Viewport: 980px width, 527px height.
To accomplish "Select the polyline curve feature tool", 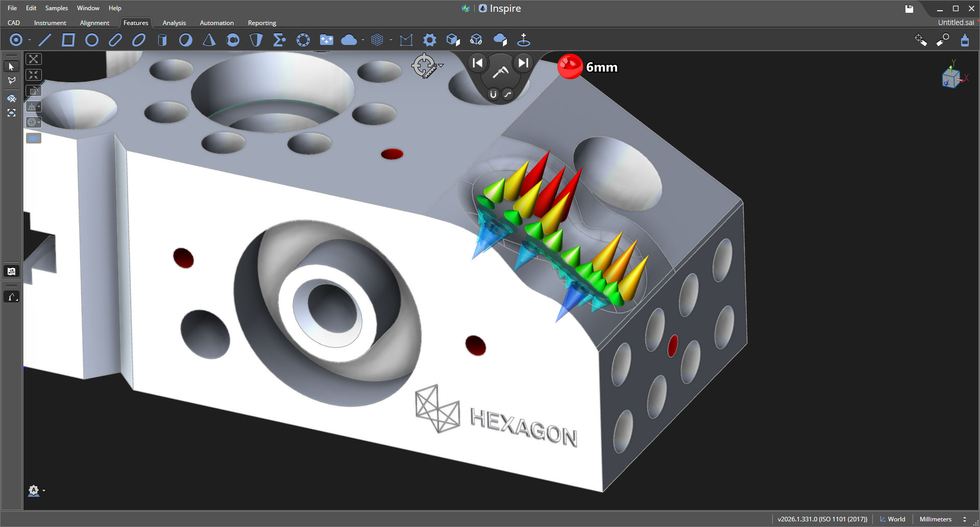I will (406, 40).
